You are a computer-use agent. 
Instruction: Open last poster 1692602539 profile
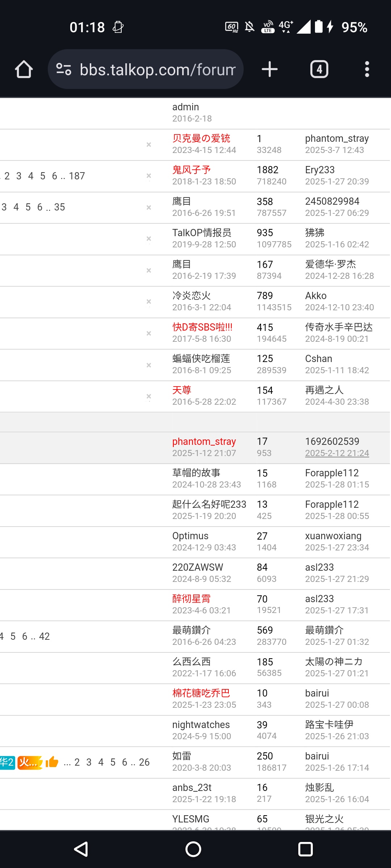point(332,441)
